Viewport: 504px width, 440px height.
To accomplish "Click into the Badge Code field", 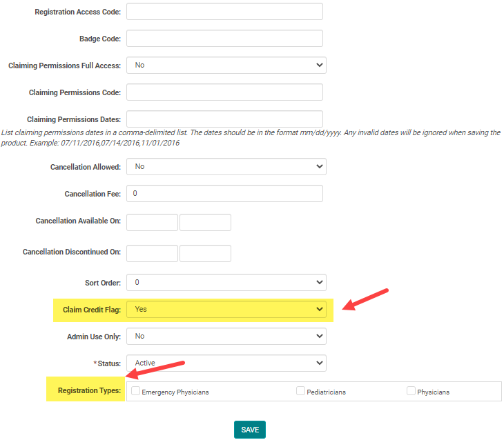I will coord(225,39).
